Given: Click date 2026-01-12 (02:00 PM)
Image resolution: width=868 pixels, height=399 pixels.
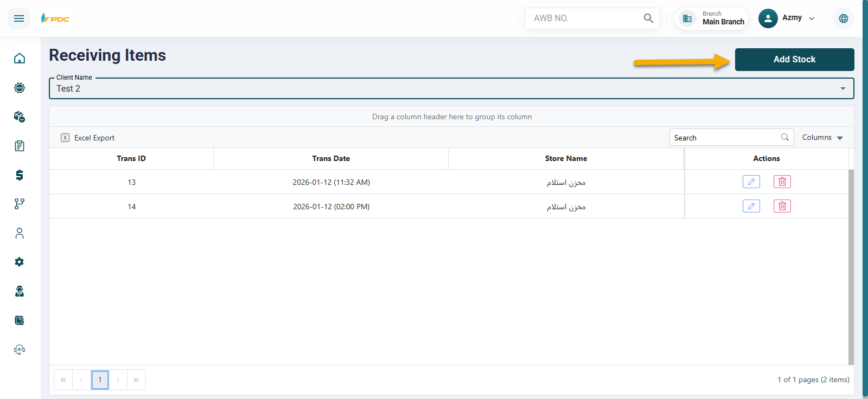Looking at the screenshot, I should [331, 207].
